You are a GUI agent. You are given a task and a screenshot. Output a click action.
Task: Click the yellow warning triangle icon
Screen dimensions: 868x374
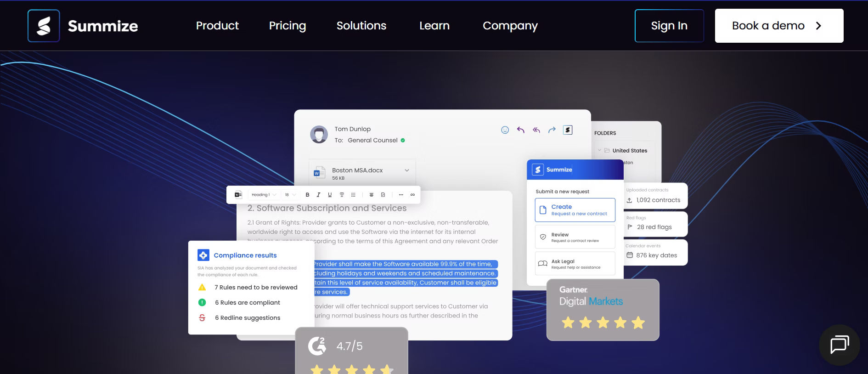(x=202, y=287)
